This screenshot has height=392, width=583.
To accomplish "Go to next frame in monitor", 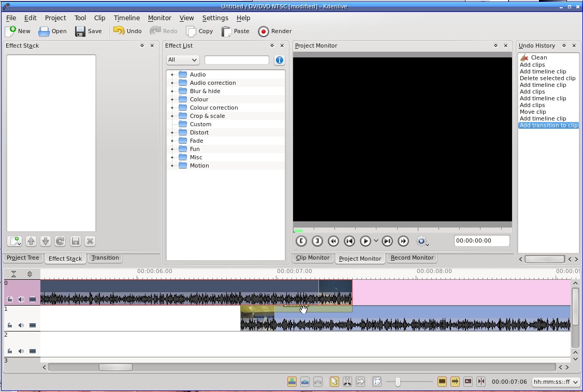I will click(387, 241).
